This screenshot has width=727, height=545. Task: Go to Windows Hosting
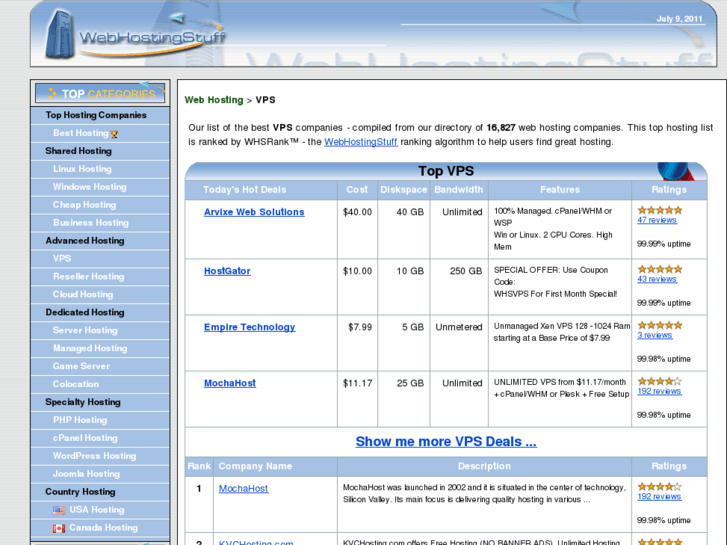click(89, 187)
